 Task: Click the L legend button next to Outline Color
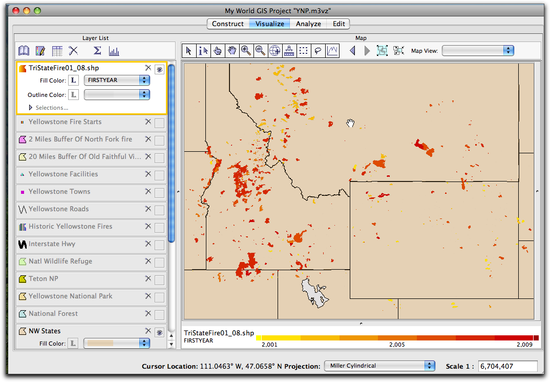point(73,95)
